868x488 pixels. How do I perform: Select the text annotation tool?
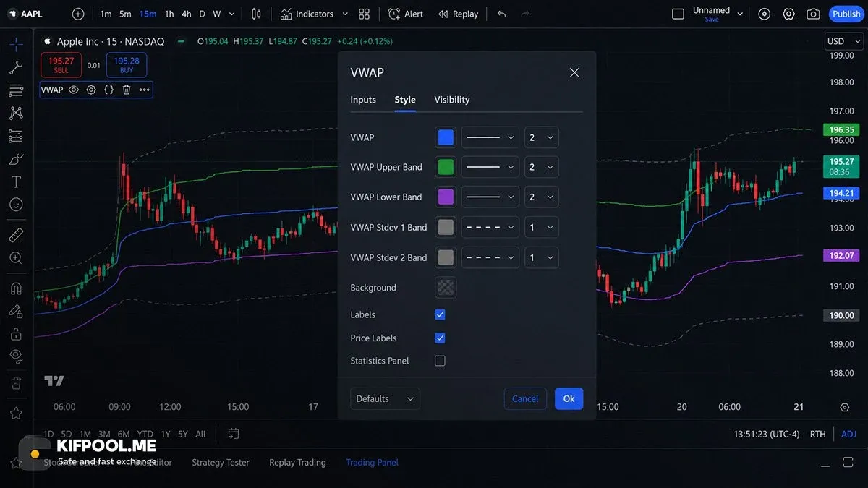(x=16, y=181)
